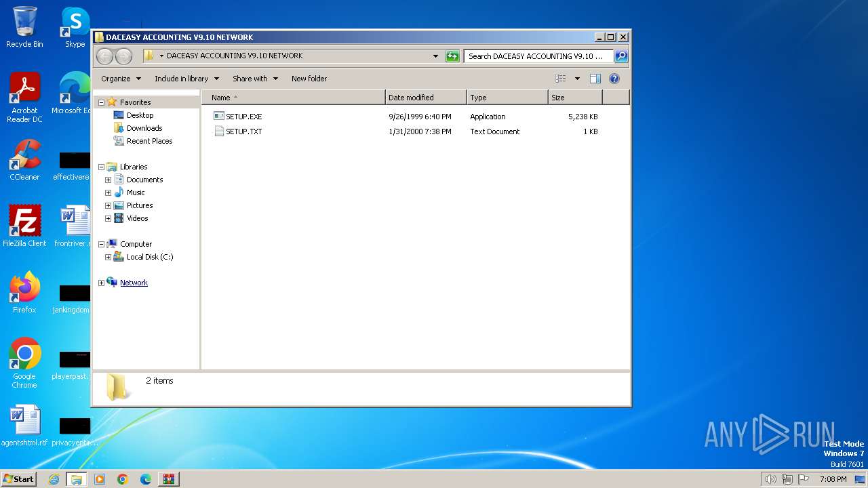Click the 7:08 PM taskbar clock
The height and width of the screenshot is (488, 868).
coord(833,479)
